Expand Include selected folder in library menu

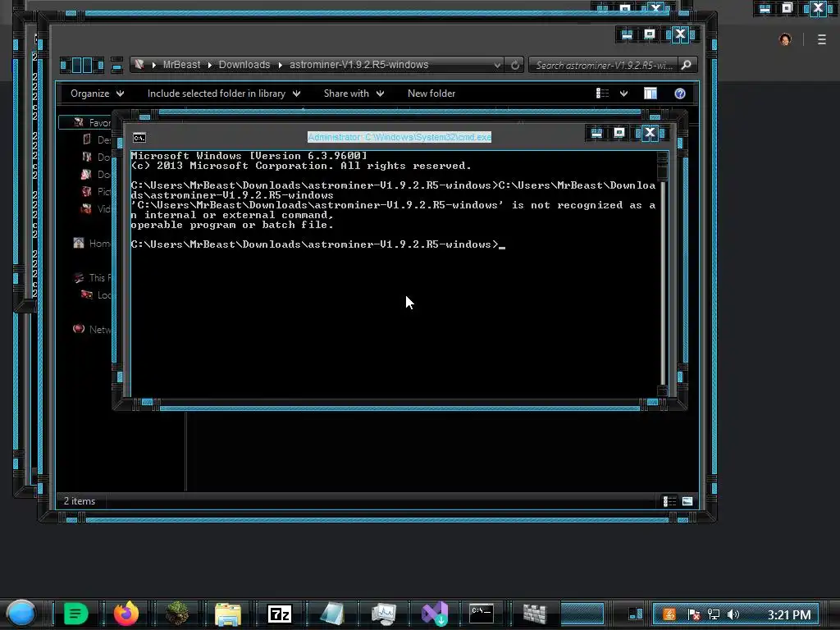224,94
